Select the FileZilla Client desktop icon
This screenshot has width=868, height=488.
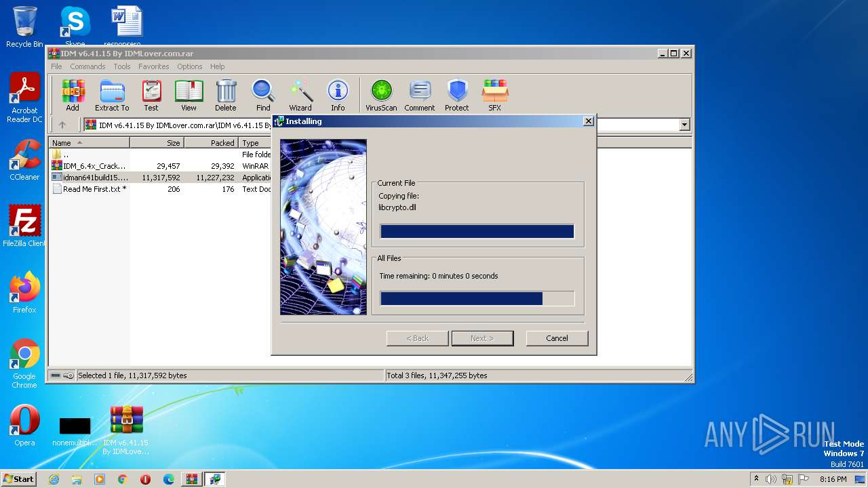(24, 226)
